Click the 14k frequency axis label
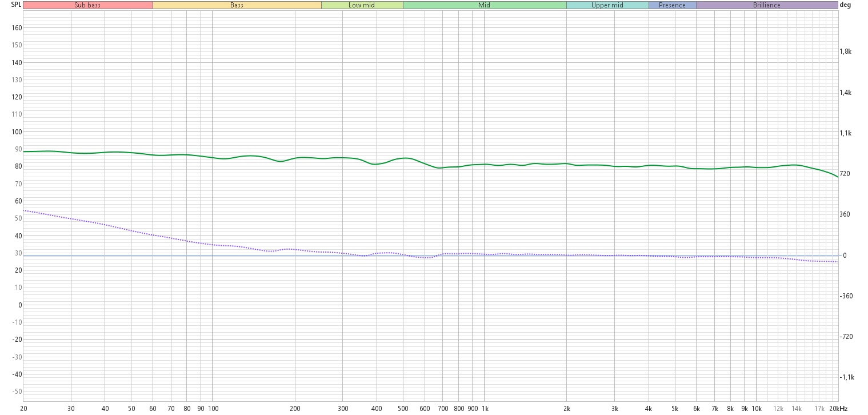868x415 pixels. click(x=797, y=409)
